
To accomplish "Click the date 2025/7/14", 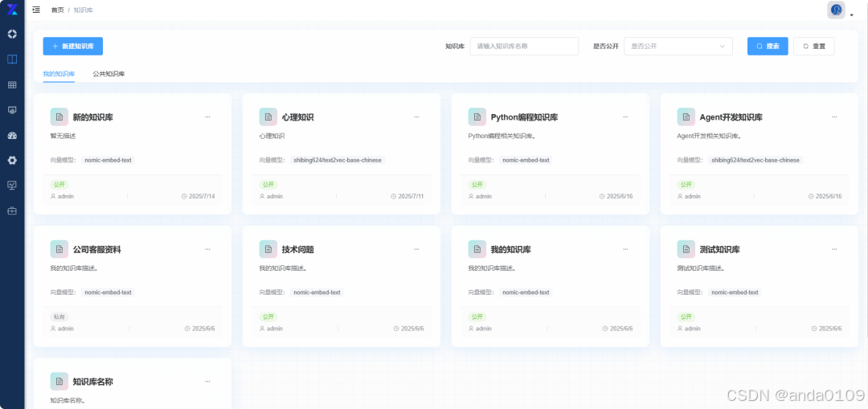I will point(202,197).
